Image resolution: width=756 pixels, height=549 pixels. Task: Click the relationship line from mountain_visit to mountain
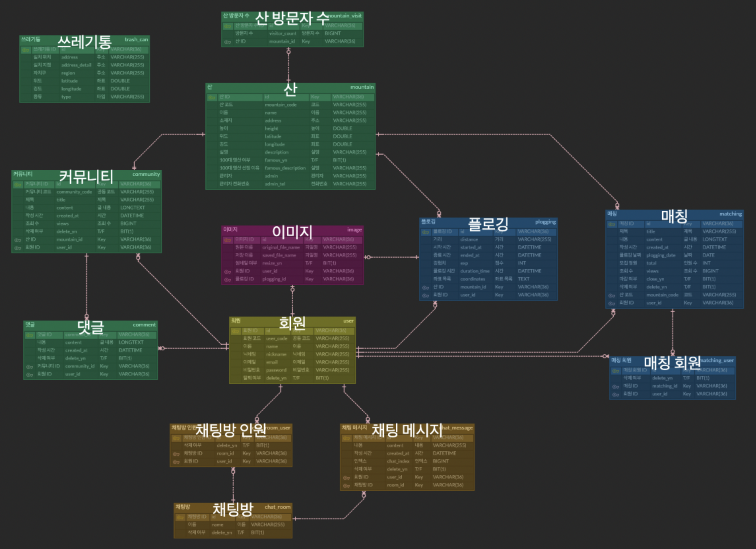tap(288, 65)
